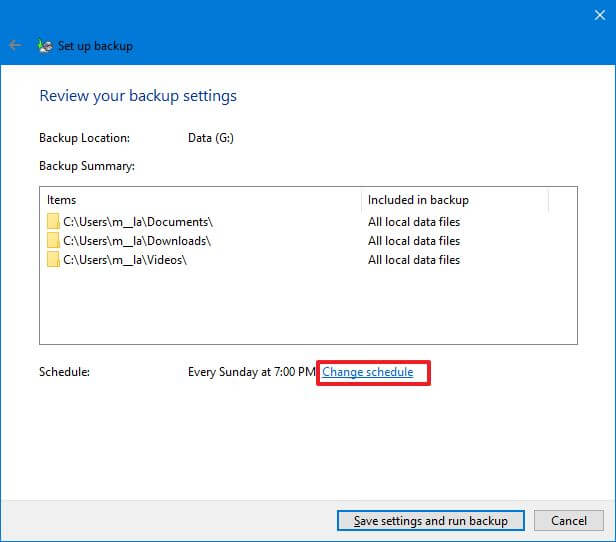Click the Set up backup wizard icon
Image resolution: width=616 pixels, height=542 pixels.
click(x=45, y=46)
